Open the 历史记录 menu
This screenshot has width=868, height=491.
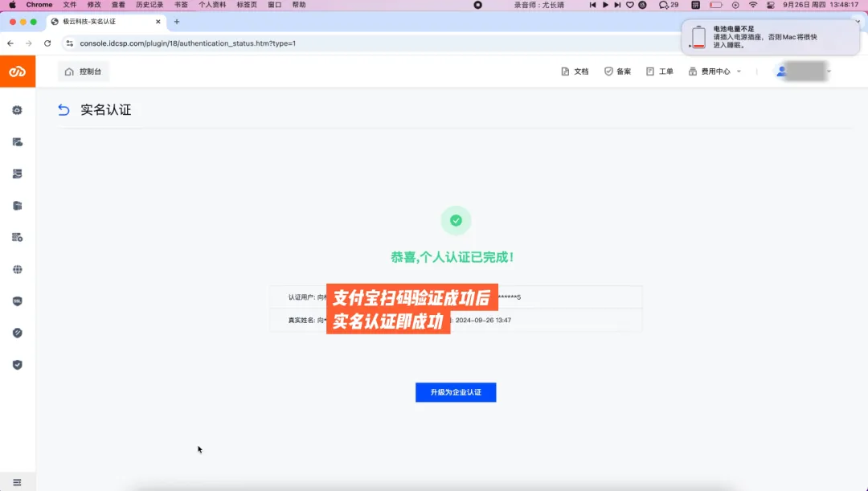click(x=149, y=5)
